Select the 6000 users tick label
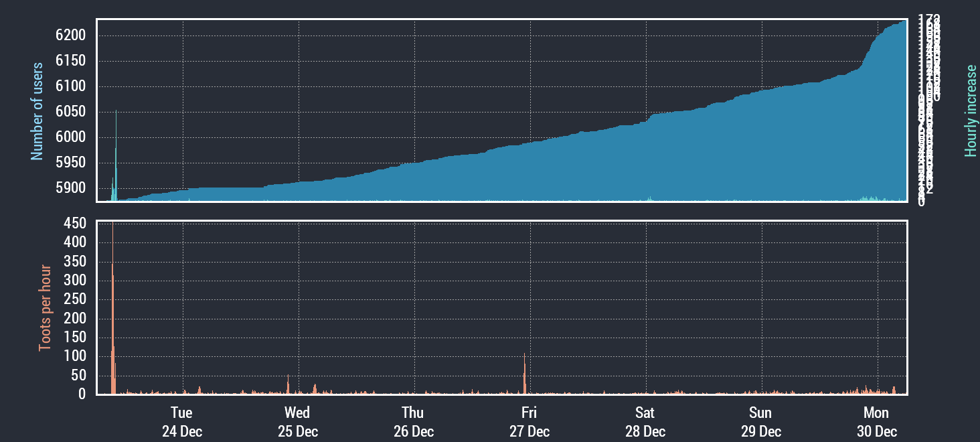980x442 pixels. click(71, 137)
